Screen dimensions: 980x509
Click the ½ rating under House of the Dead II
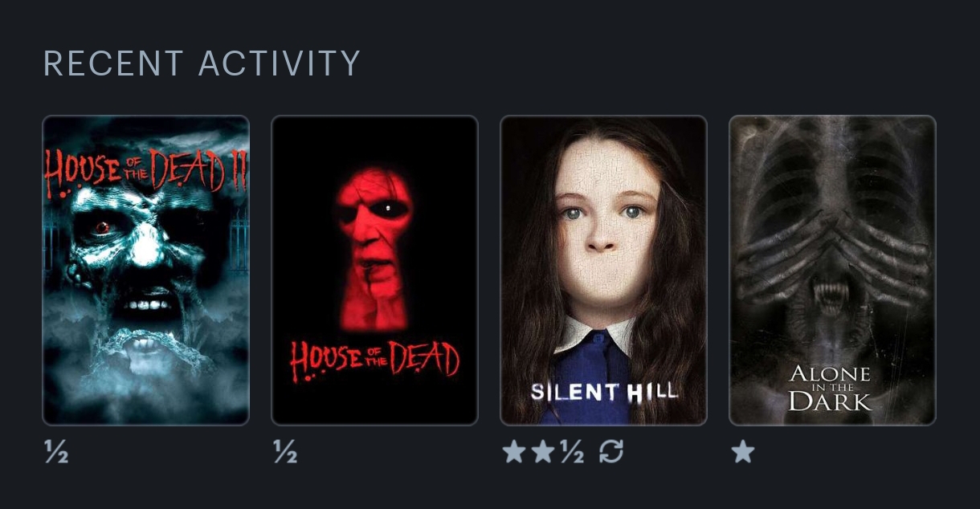[x=56, y=453]
